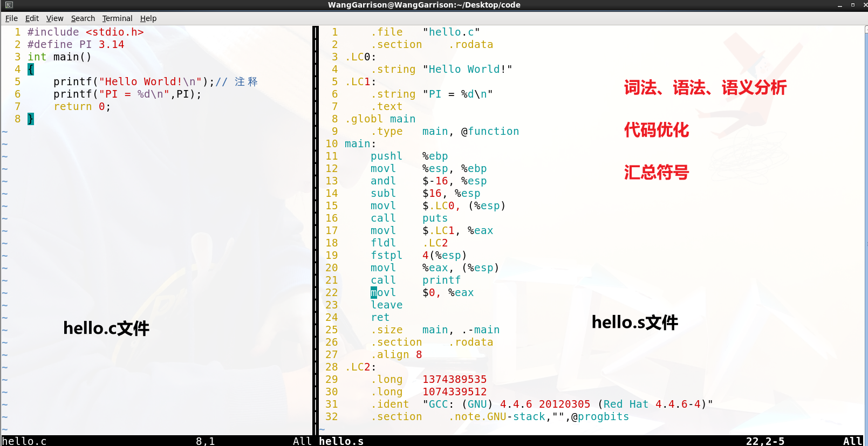
Task: Click the 'andl $-16, %esp' instruction
Action: point(428,181)
